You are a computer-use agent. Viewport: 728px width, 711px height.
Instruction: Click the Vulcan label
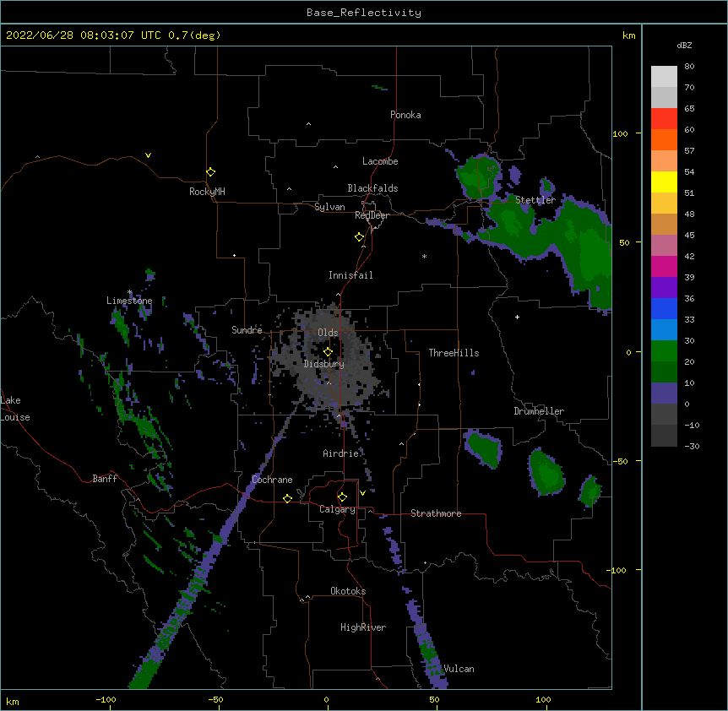pyautogui.click(x=459, y=669)
